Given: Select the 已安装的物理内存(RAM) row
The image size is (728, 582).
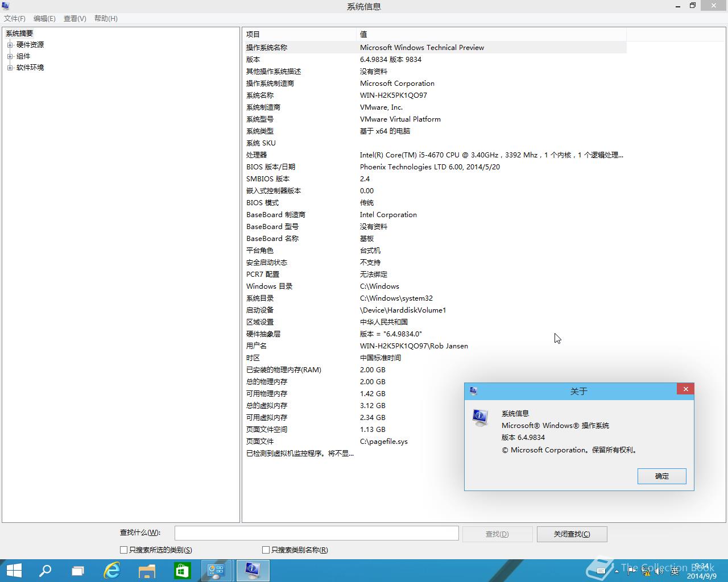Looking at the screenshot, I should pos(435,370).
